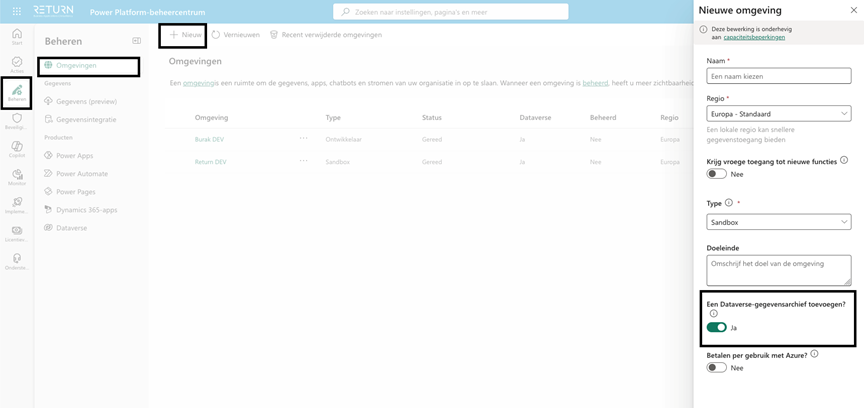Enable 'Betalen per gebruik met Azure' toggle
This screenshot has height=408, width=864.
click(x=716, y=367)
